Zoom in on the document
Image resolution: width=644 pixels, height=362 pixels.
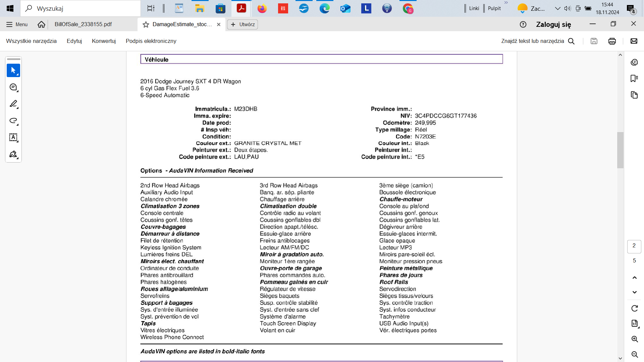[634, 339]
